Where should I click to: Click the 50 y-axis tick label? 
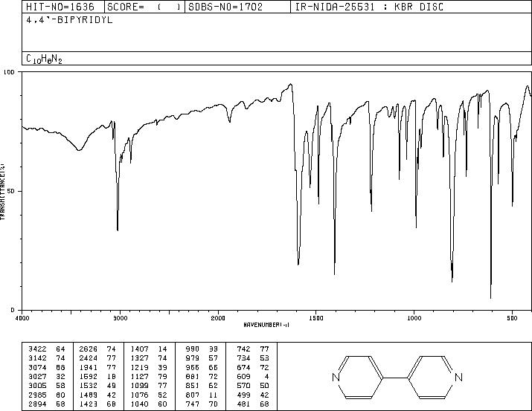click(11, 191)
